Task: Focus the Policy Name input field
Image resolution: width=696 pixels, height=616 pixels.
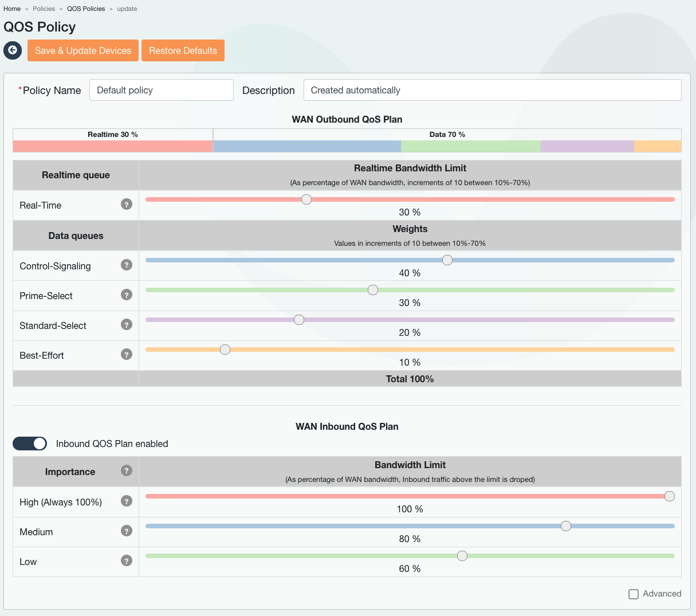Action: click(x=162, y=90)
